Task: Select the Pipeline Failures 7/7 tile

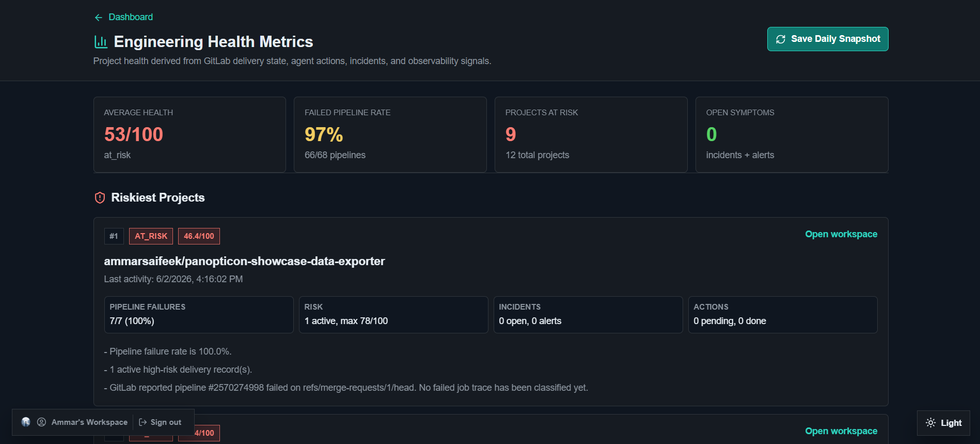Action: [199, 315]
